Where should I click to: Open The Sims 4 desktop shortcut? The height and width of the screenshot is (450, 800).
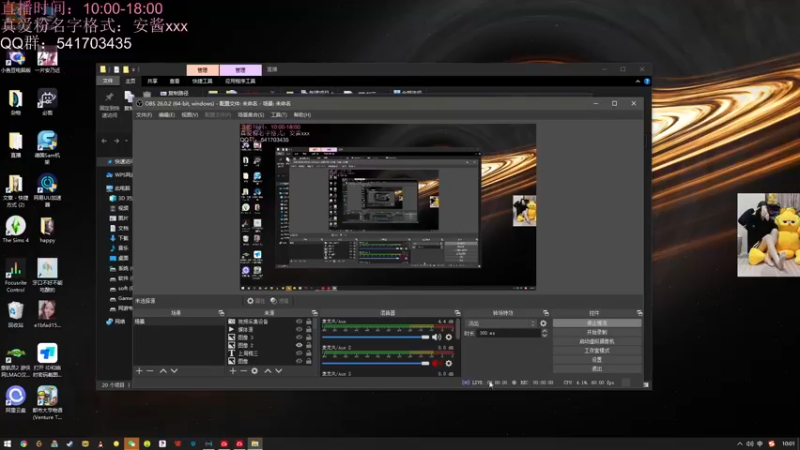point(15,230)
